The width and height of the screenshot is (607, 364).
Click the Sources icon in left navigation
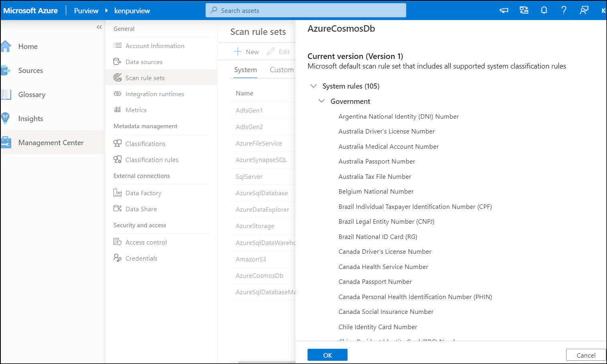6,71
